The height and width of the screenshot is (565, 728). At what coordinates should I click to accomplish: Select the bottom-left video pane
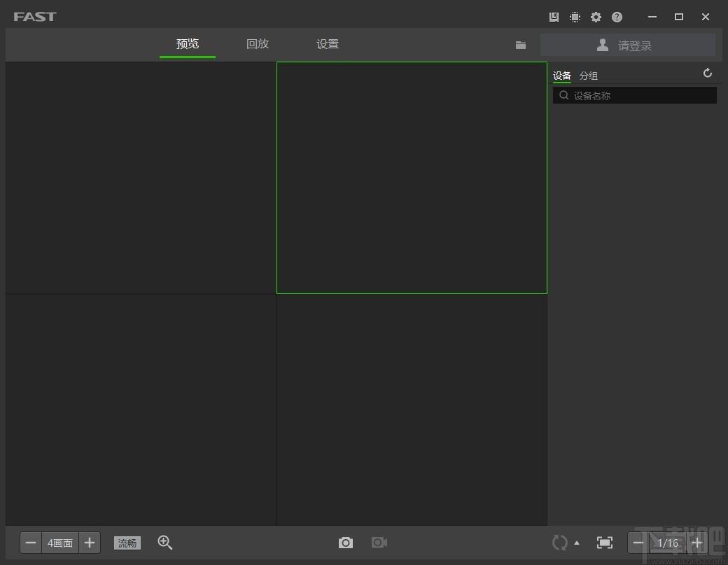pyautogui.click(x=141, y=410)
